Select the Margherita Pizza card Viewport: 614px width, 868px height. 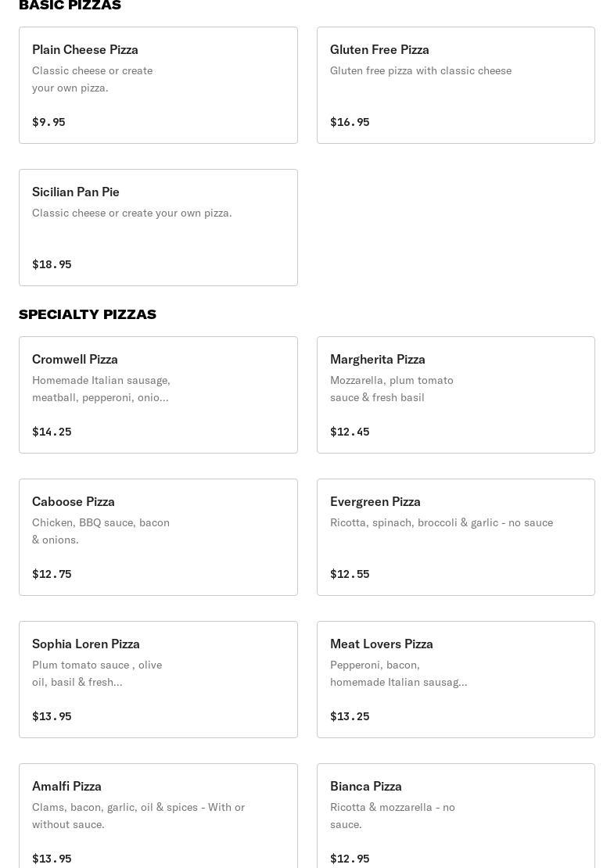click(455, 395)
